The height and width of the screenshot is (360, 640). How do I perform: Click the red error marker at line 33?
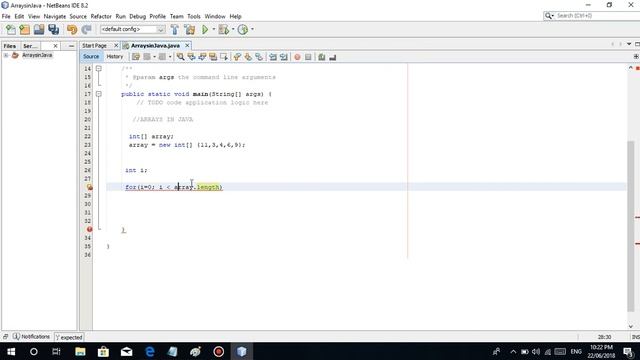click(89, 229)
